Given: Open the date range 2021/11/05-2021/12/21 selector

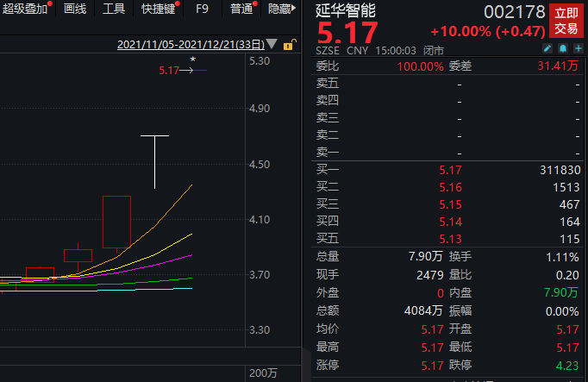Looking at the screenshot, I should pyautogui.click(x=191, y=45).
